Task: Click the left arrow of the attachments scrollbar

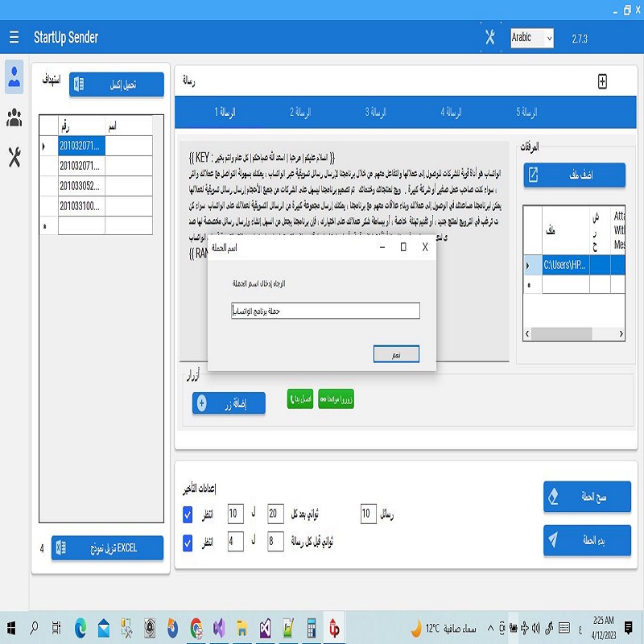Action: (x=527, y=334)
